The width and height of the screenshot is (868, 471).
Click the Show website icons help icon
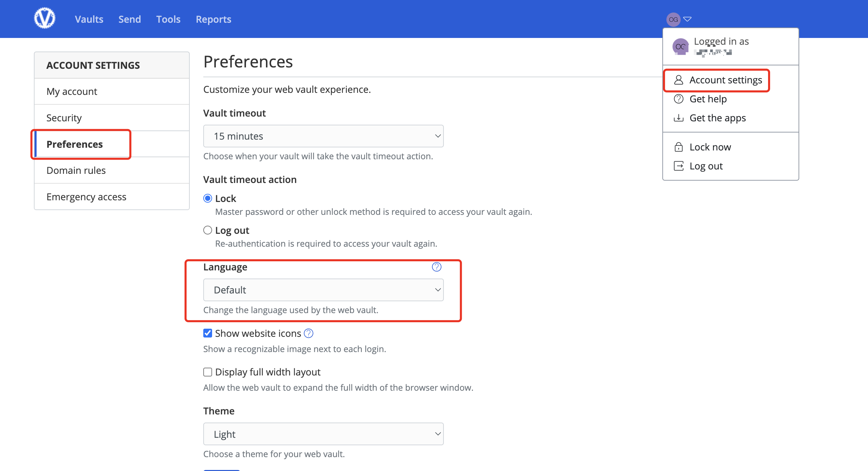[x=308, y=333]
